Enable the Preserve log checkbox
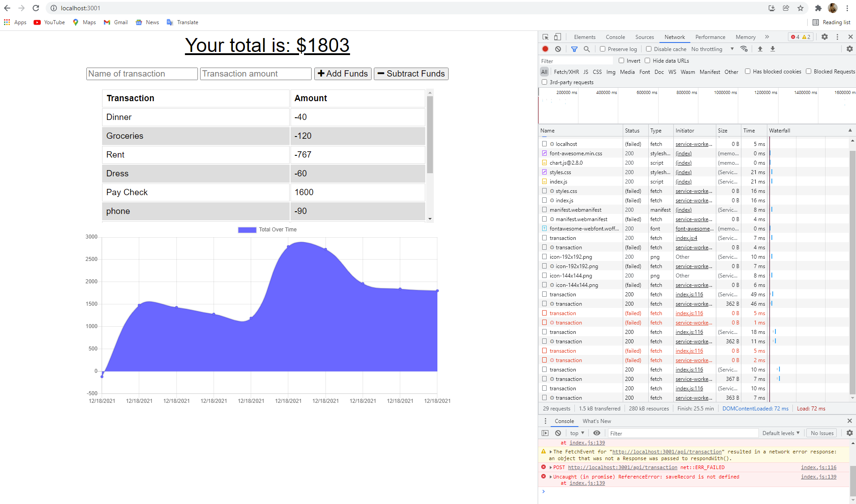Viewport: 856px width, 504px height. pos(603,49)
